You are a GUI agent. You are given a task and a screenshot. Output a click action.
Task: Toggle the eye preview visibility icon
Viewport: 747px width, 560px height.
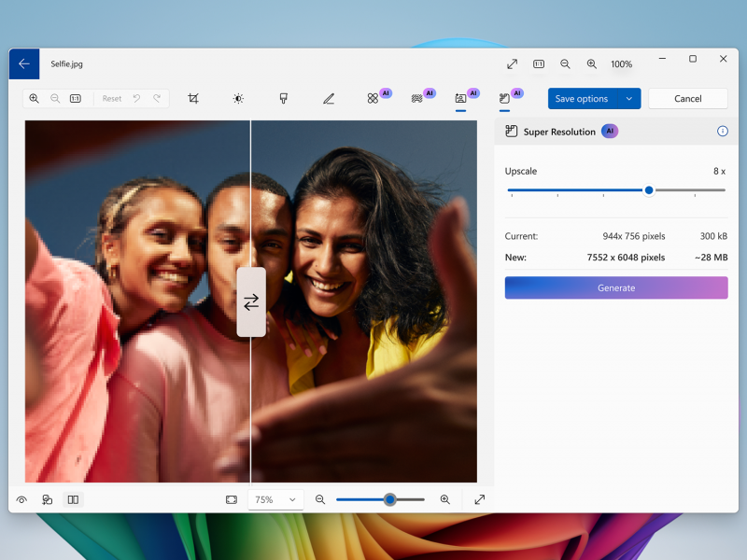tap(21, 500)
